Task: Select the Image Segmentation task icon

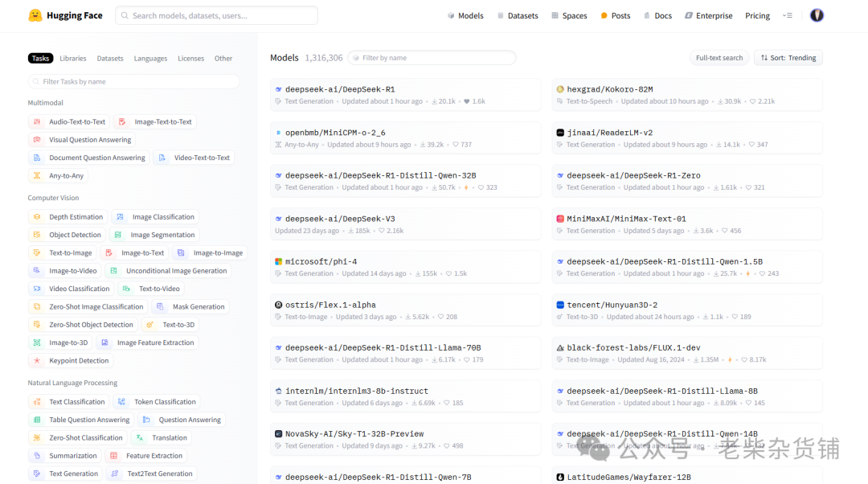Action: point(118,235)
